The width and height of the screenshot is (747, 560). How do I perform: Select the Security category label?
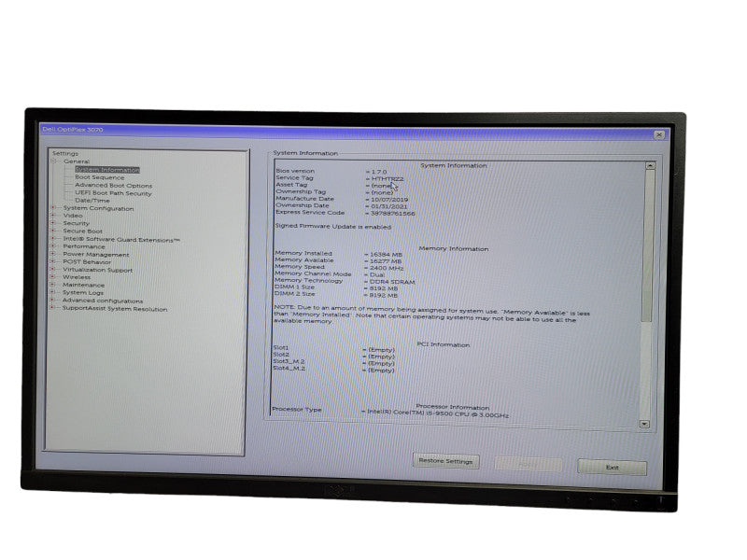76,223
